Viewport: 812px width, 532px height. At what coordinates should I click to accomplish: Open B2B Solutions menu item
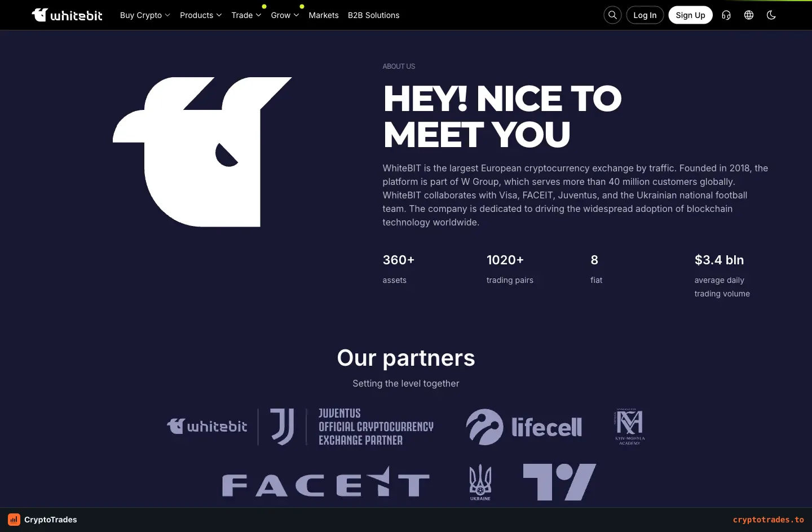[373, 15]
